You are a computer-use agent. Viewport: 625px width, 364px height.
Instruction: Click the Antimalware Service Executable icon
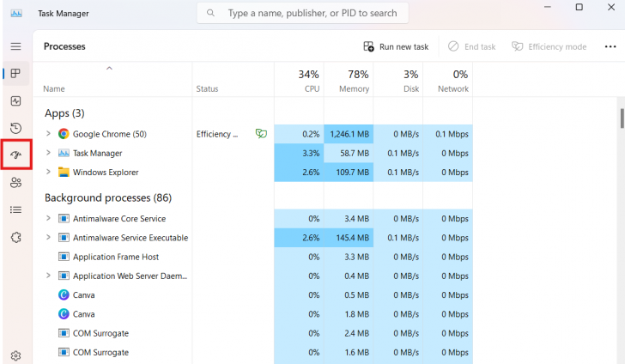click(64, 238)
